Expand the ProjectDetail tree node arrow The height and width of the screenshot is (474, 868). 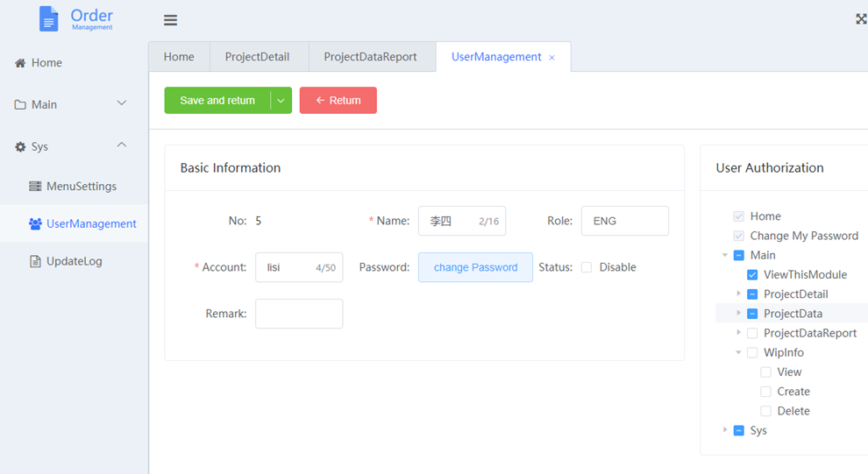click(738, 294)
